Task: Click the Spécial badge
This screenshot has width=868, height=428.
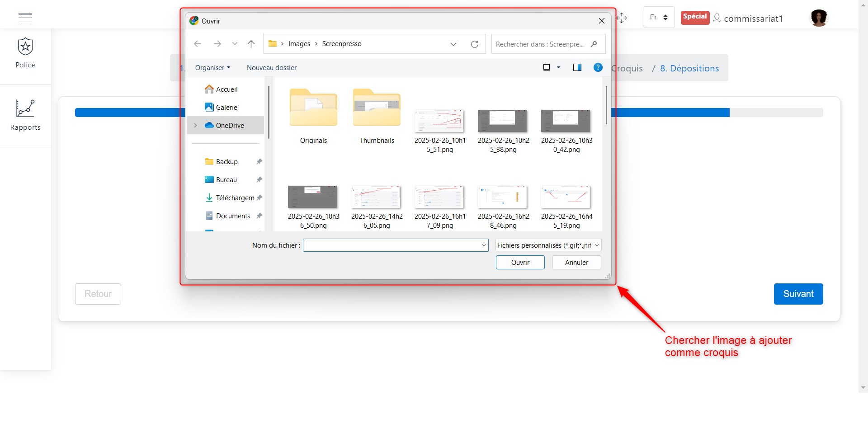Action: click(695, 17)
